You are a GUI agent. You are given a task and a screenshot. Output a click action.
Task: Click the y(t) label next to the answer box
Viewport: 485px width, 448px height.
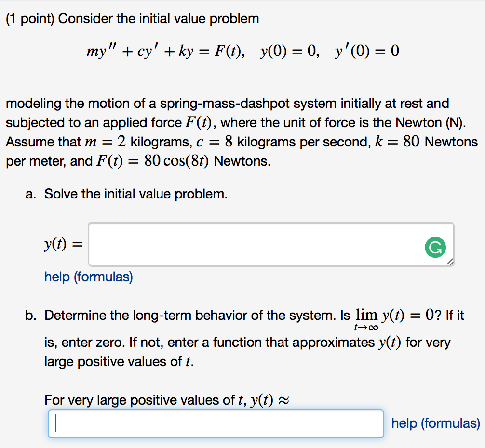[x=62, y=244]
